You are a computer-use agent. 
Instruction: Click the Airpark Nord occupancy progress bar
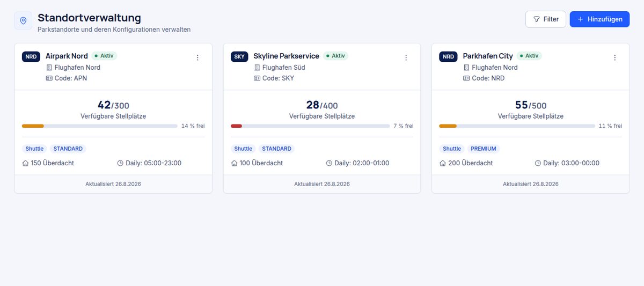pos(100,126)
